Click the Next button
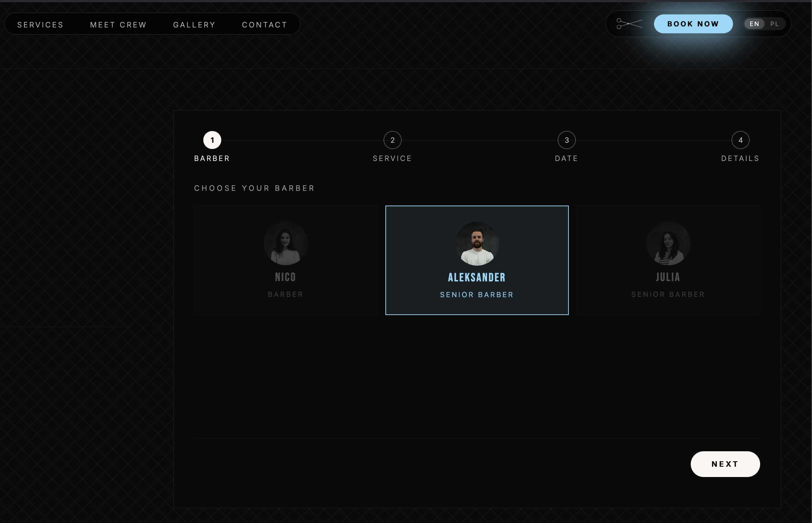812x523 pixels. (x=725, y=464)
